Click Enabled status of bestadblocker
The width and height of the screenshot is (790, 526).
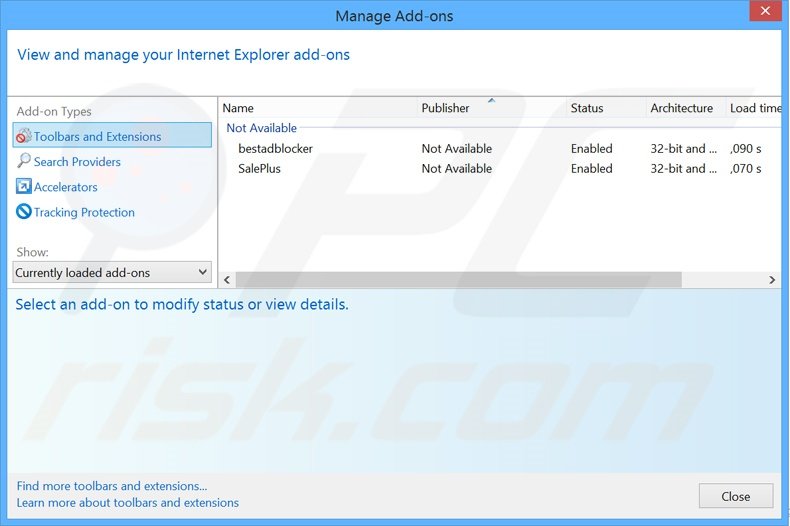click(x=591, y=149)
